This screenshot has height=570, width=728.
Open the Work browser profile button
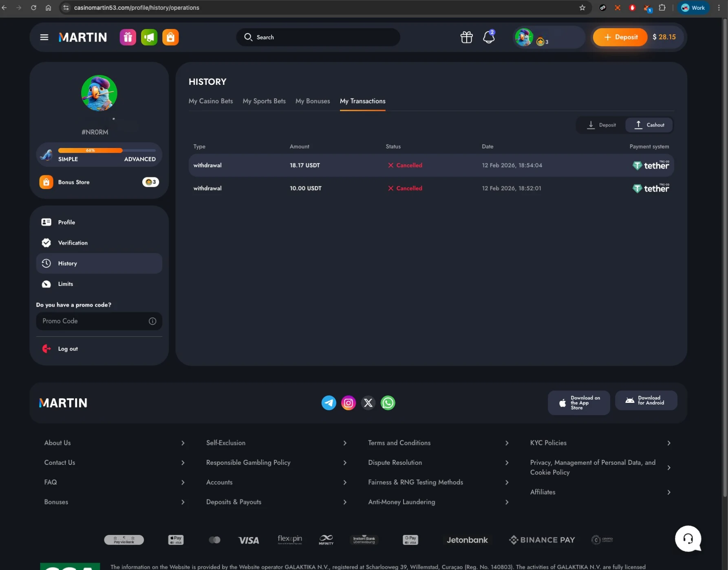[x=693, y=8]
